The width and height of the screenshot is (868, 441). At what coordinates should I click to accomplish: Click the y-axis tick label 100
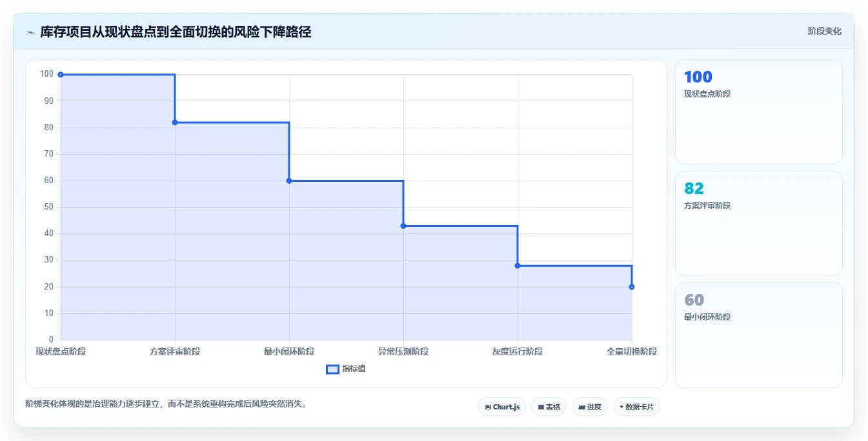46,74
